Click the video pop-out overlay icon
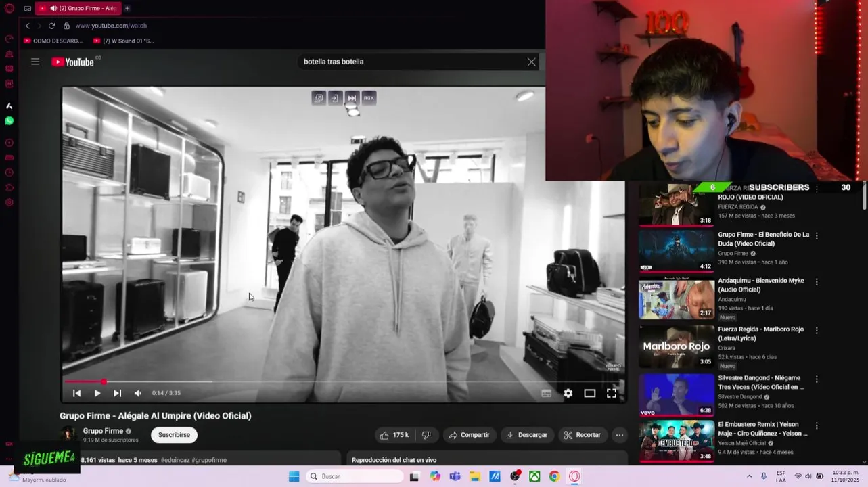Screen dimensions: 868x487 pyautogui.click(x=319, y=98)
